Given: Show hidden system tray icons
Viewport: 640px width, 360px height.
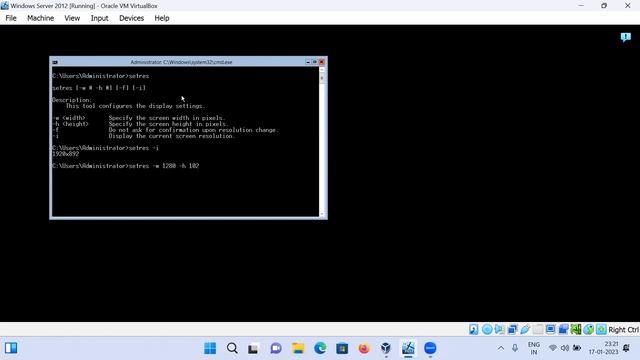Looking at the screenshot, I should pyautogui.click(x=501, y=348).
